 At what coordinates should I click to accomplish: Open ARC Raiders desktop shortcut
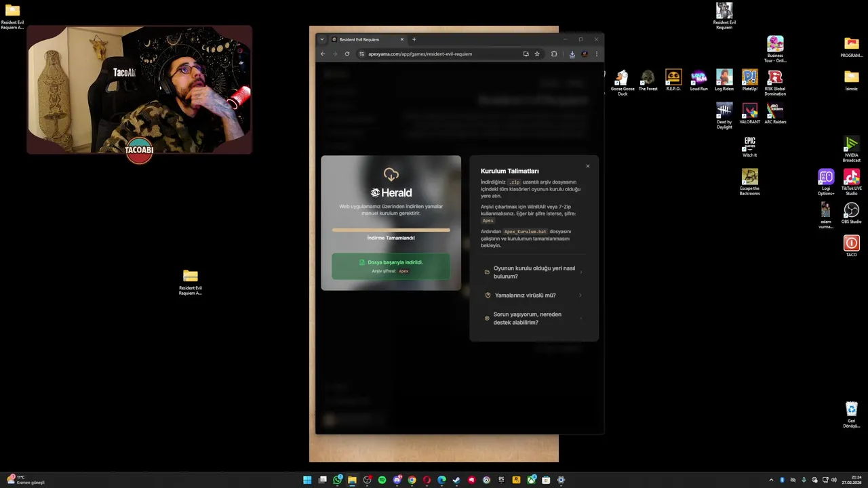[775, 113]
